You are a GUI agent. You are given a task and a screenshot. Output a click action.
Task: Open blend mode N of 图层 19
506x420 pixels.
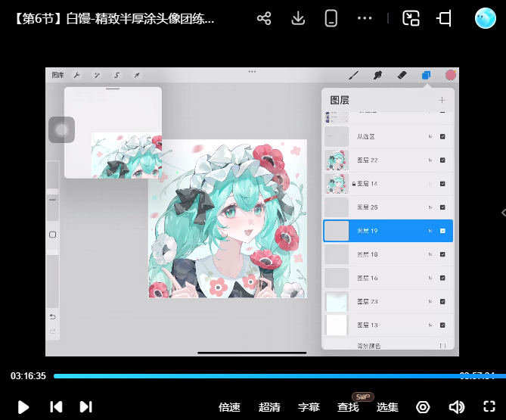point(430,231)
